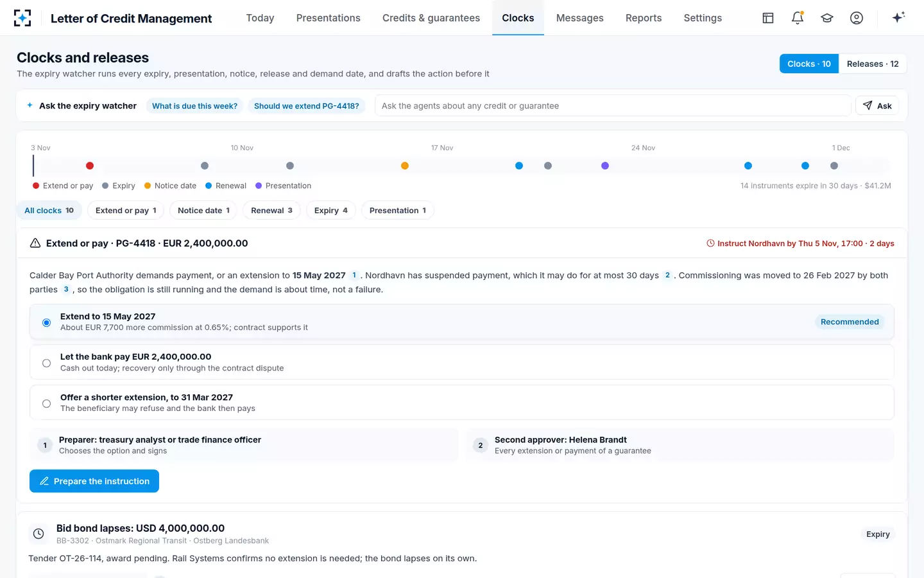Screen dimensions: 924x578
Task: Filter by All clocks 10
Action: [49, 211]
